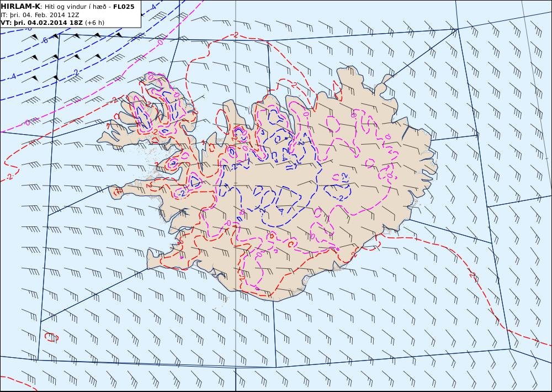Click the HIRLAM-K model name in header
The height and width of the screenshot is (392, 552).
pos(20,7)
